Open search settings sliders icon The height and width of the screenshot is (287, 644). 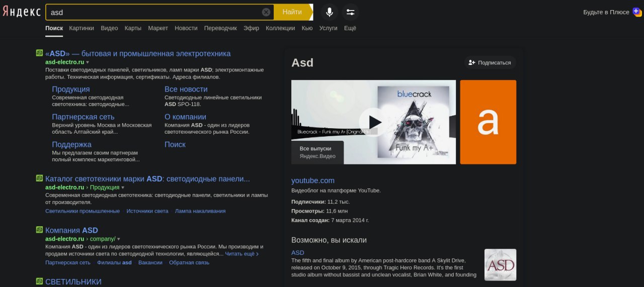[351, 12]
